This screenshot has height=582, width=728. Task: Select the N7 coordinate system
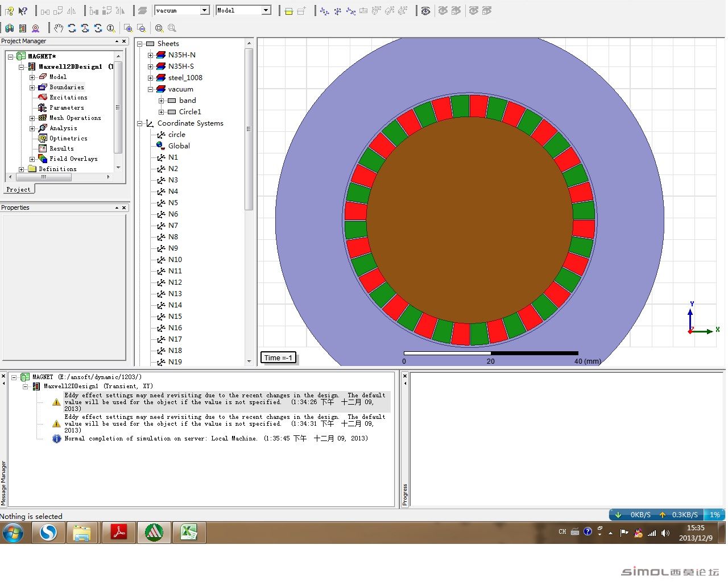click(173, 225)
